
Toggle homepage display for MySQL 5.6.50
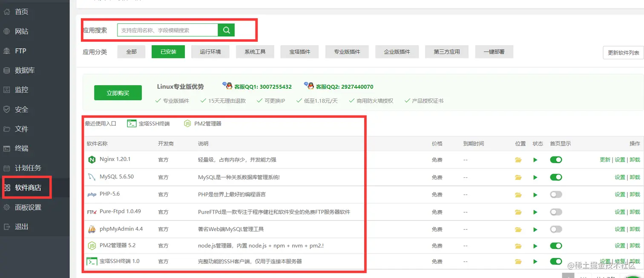pos(556,177)
